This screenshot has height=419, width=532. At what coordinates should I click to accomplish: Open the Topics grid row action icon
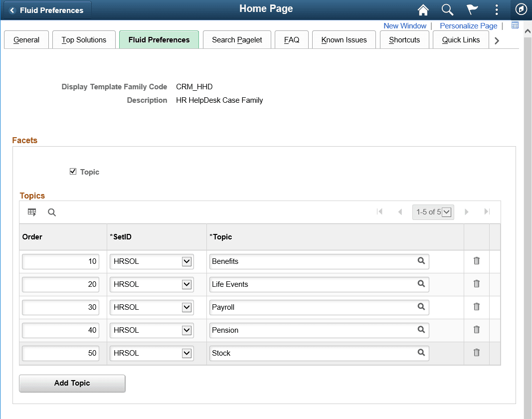(x=31, y=212)
